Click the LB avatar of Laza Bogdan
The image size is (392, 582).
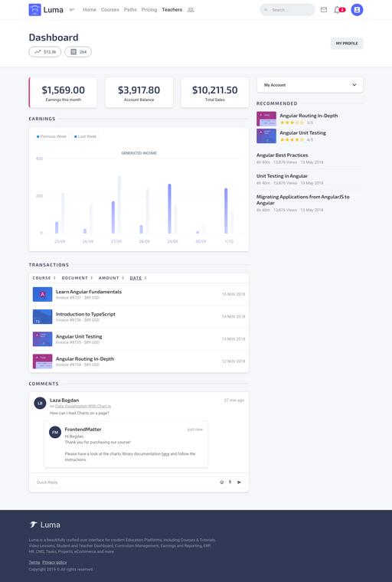click(40, 403)
